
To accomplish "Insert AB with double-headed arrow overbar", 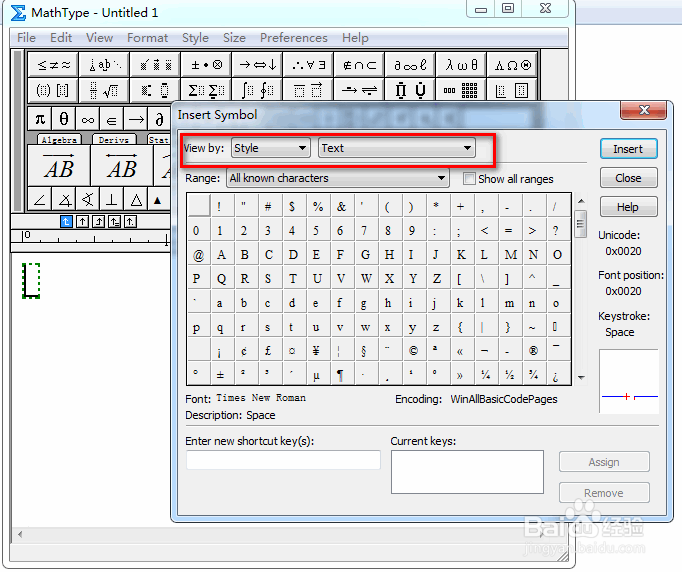I will click(122, 166).
